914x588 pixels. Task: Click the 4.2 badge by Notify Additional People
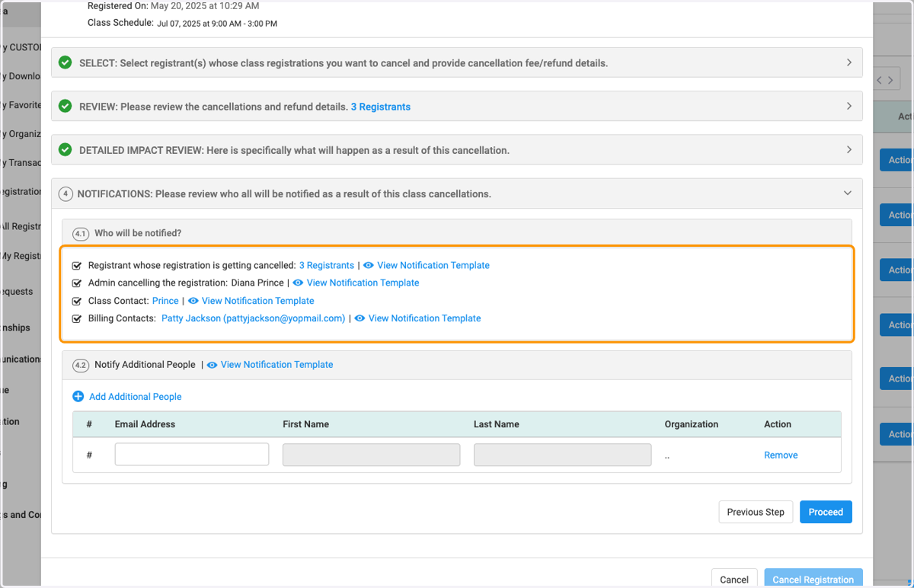pos(81,366)
